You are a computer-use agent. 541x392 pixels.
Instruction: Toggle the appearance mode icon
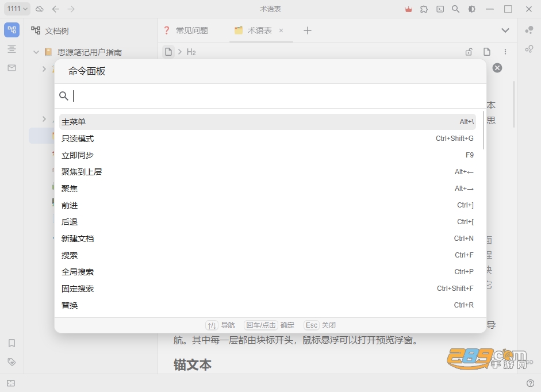coord(471,9)
